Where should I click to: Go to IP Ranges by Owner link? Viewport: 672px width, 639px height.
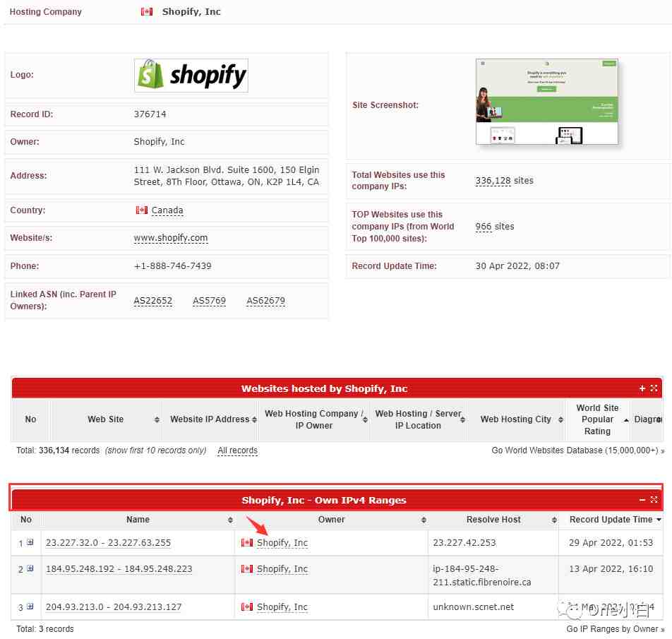(x=615, y=629)
